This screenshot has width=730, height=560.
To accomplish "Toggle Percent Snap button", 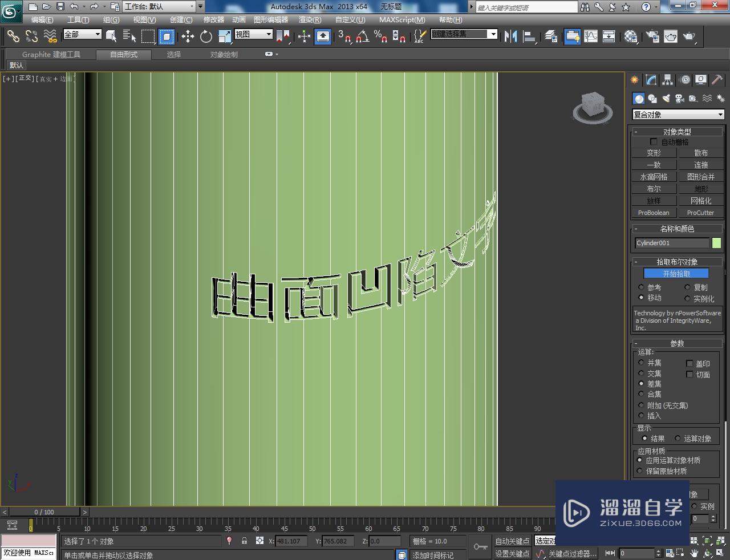I will coord(380,36).
